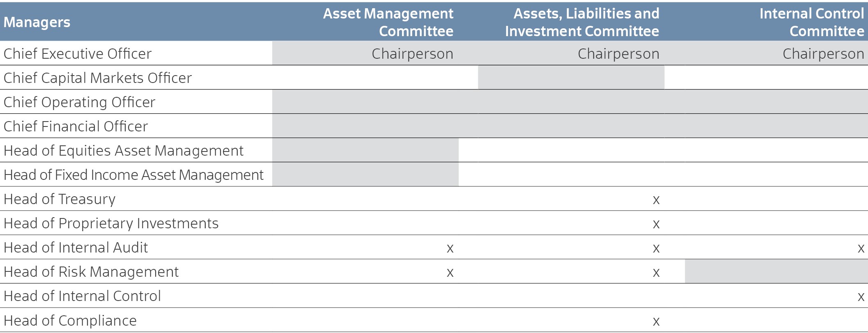Screen dimensions: 868x333
Task: Click Chairperson under Asset Management Committee
Action: (x=412, y=54)
